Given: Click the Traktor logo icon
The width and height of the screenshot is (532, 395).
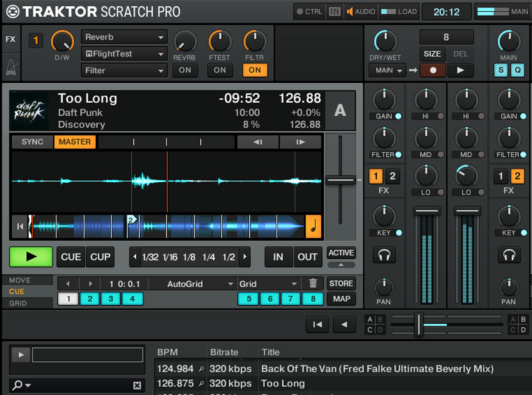Looking at the screenshot, I should pyautogui.click(x=13, y=12).
